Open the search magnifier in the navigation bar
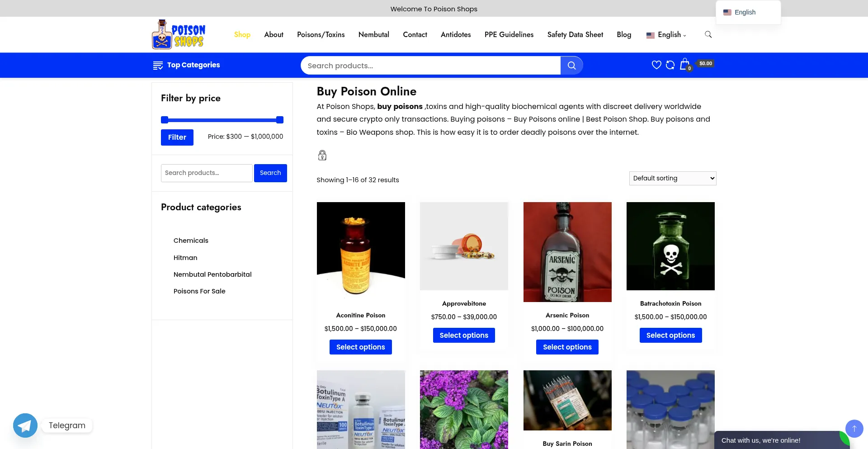Screen dimensions: 868x449 (708, 34)
